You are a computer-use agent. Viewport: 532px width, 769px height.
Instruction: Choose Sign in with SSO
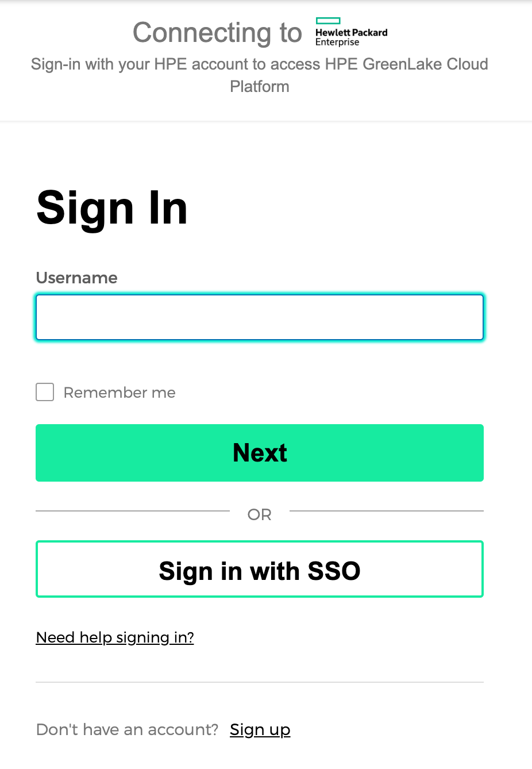(260, 570)
